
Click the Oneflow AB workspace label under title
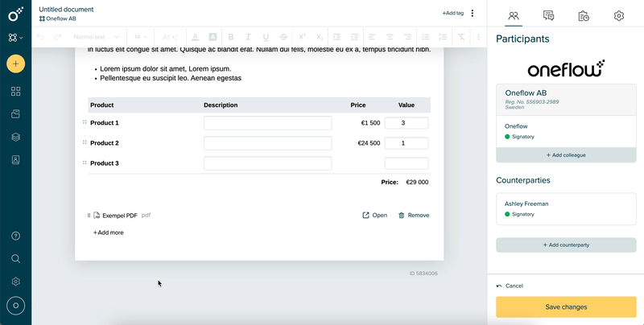tap(57, 19)
